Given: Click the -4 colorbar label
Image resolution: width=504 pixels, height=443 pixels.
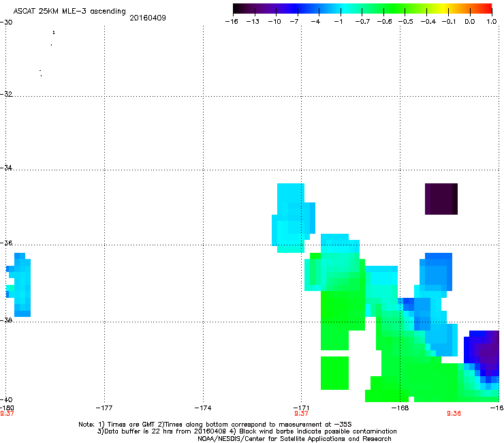Looking at the screenshot, I should 315,22.
